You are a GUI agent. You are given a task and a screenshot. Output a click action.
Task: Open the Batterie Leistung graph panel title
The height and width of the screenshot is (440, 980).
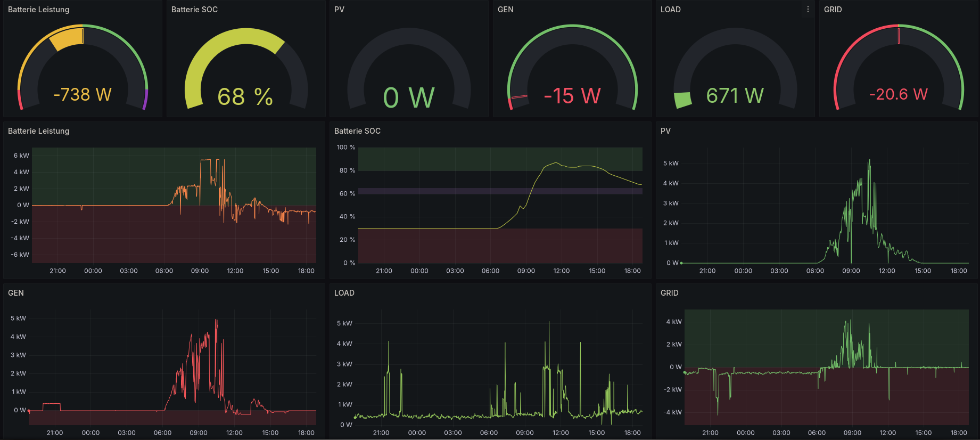38,131
